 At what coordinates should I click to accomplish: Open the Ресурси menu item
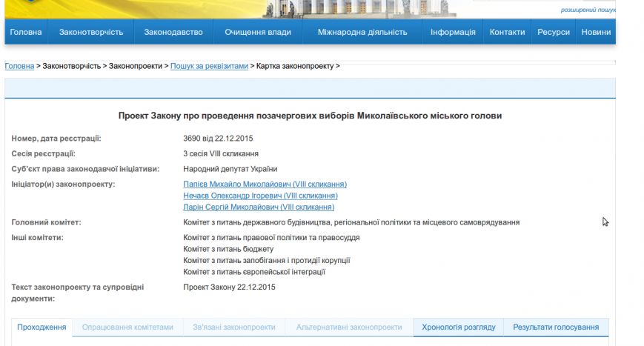tap(554, 32)
